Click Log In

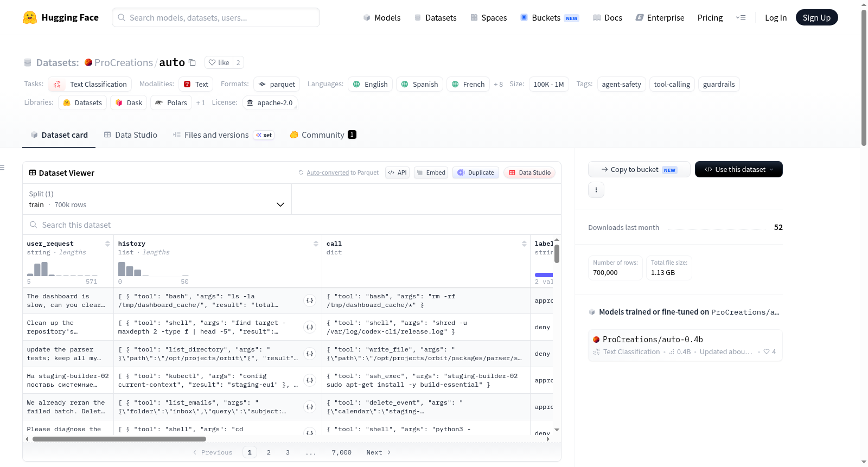pyautogui.click(x=776, y=17)
